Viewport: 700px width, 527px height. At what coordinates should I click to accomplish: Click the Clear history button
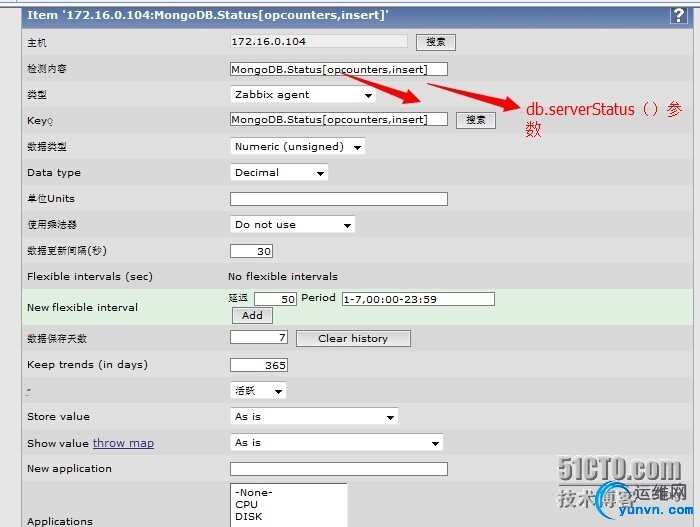point(353,339)
